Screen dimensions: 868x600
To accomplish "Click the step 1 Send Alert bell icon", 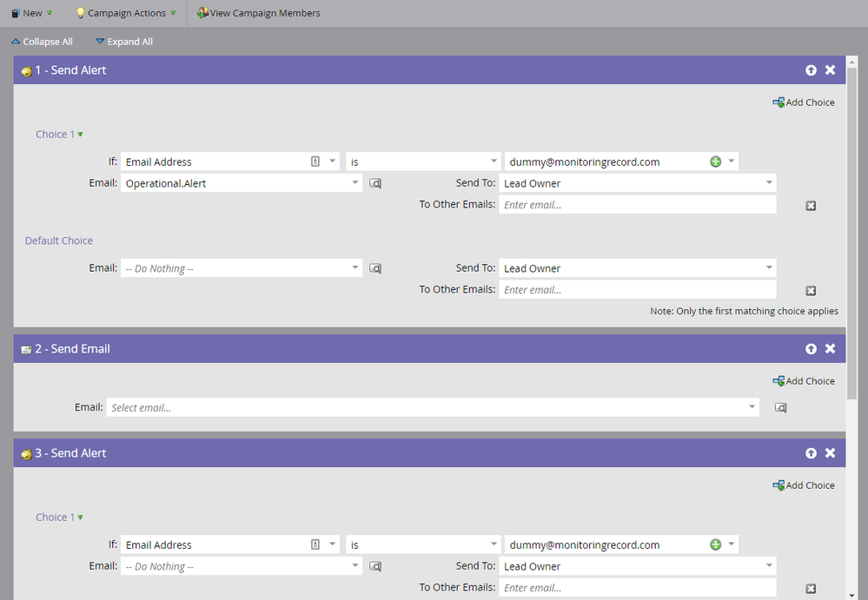I will [26, 71].
